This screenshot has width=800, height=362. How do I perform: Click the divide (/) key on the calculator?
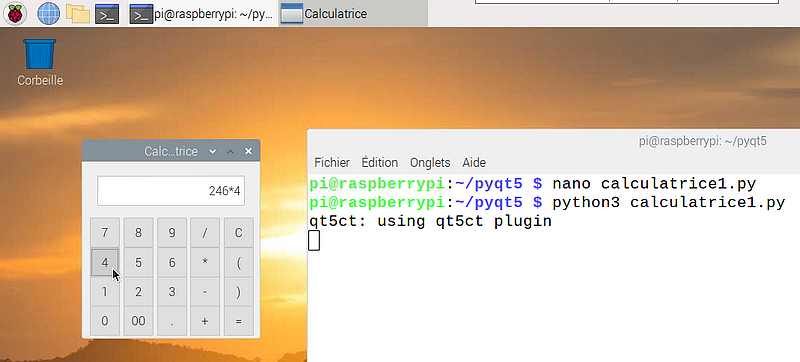tap(205, 233)
